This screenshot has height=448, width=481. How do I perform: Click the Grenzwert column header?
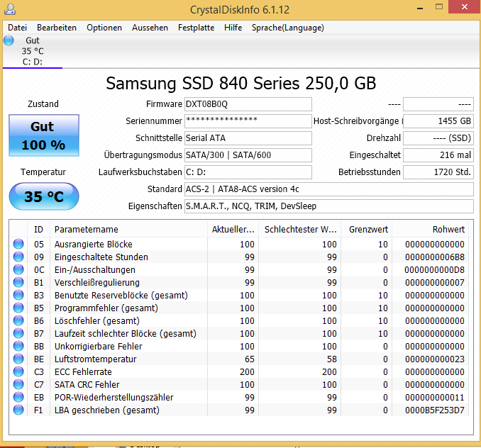[367, 229]
